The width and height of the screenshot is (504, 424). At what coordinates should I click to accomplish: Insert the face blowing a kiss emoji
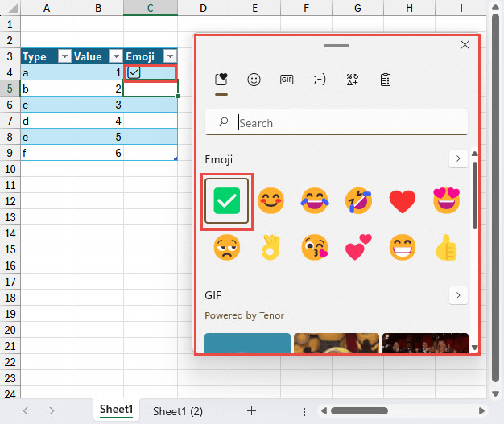[x=315, y=247]
